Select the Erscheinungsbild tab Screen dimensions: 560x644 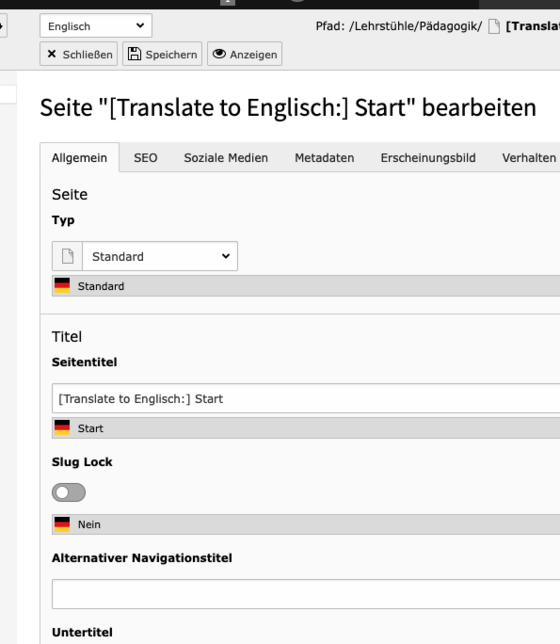pos(428,158)
